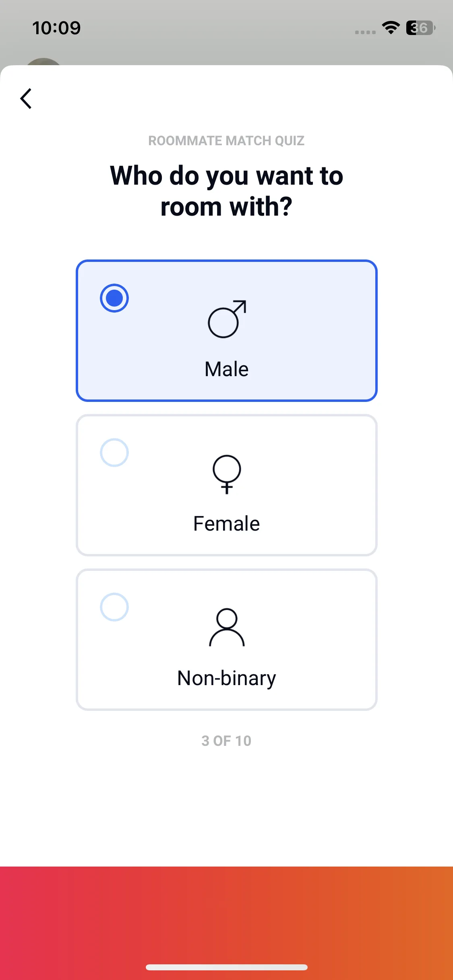The height and width of the screenshot is (980, 453).
Task: Tap the Wi-Fi status icon
Action: 391,28
